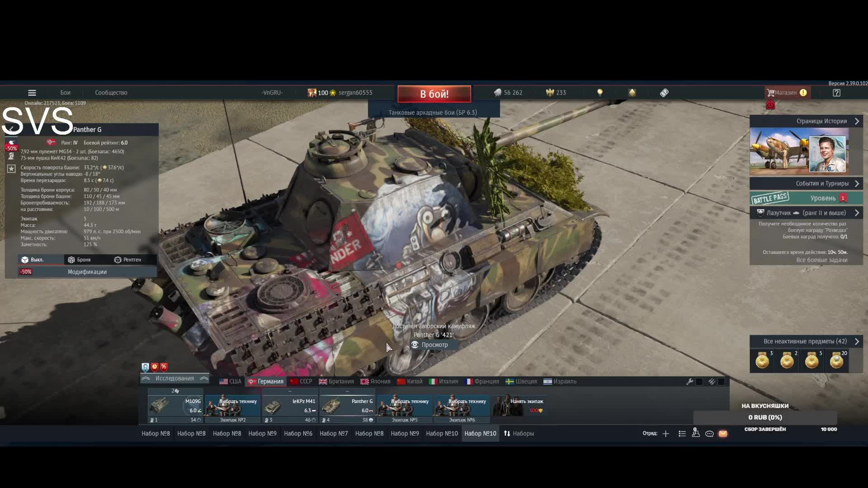This screenshot has height=488, width=868.
Task: Click the squad plus icon
Action: (665, 434)
